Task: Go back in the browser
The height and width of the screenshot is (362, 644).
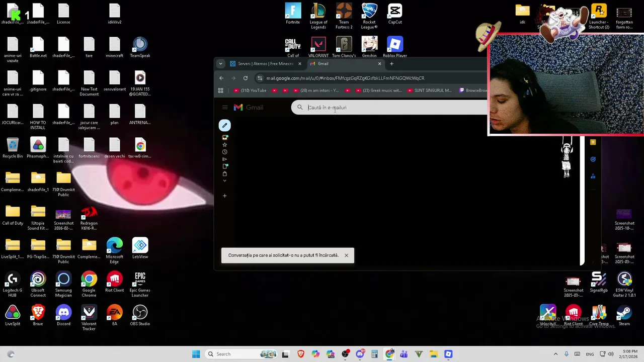Action: [221, 78]
